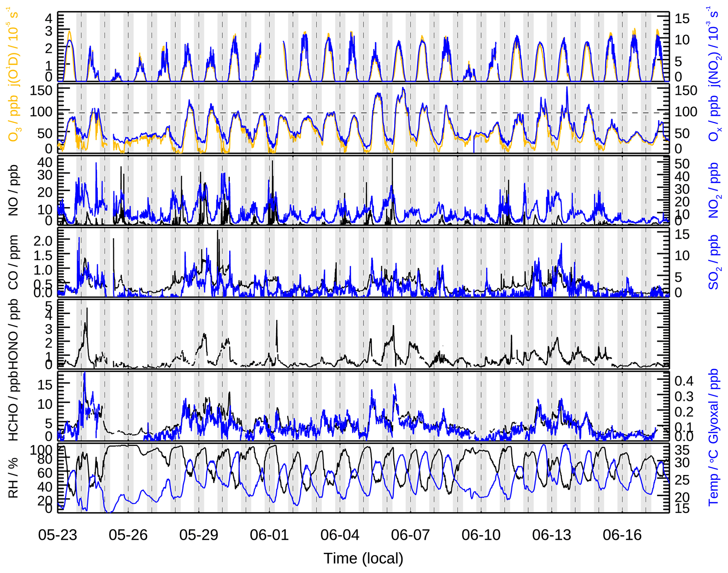This screenshot has width=728, height=573.
Task: Click the 05-23 date label
Action: [57, 535]
